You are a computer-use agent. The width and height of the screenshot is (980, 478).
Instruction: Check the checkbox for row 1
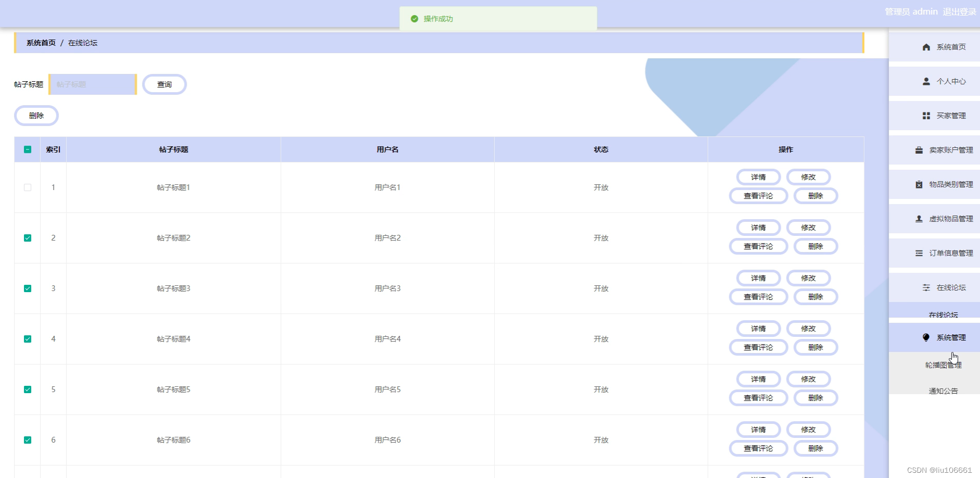tap(28, 187)
